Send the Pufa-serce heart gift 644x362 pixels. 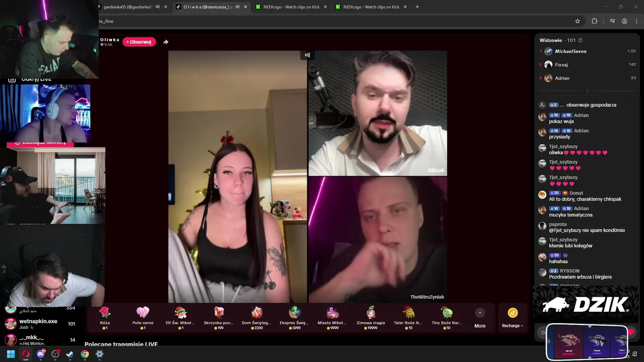(143, 318)
